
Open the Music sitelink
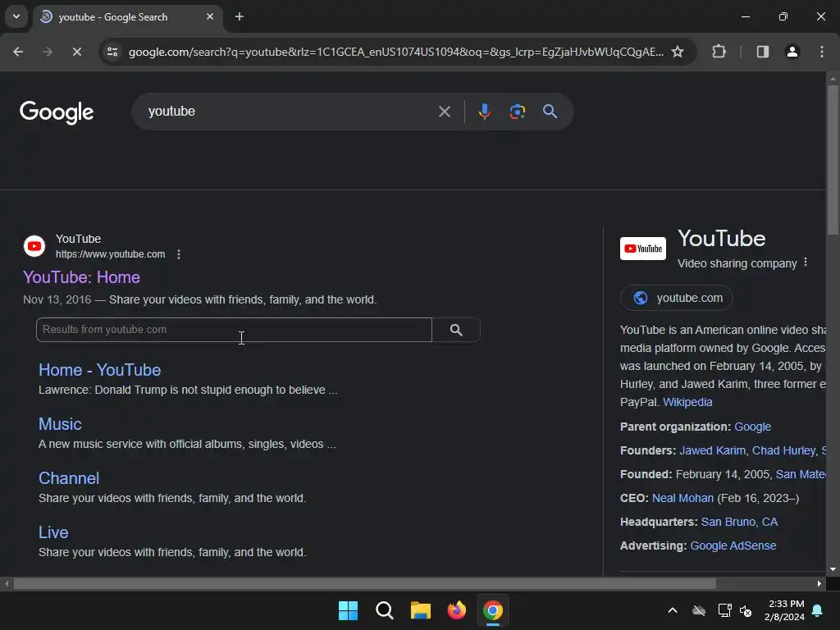click(60, 424)
